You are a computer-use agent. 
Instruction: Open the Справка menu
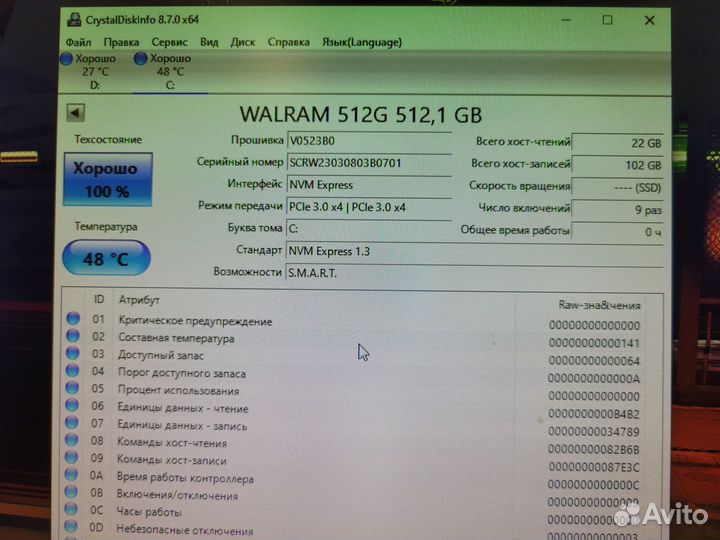point(288,42)
